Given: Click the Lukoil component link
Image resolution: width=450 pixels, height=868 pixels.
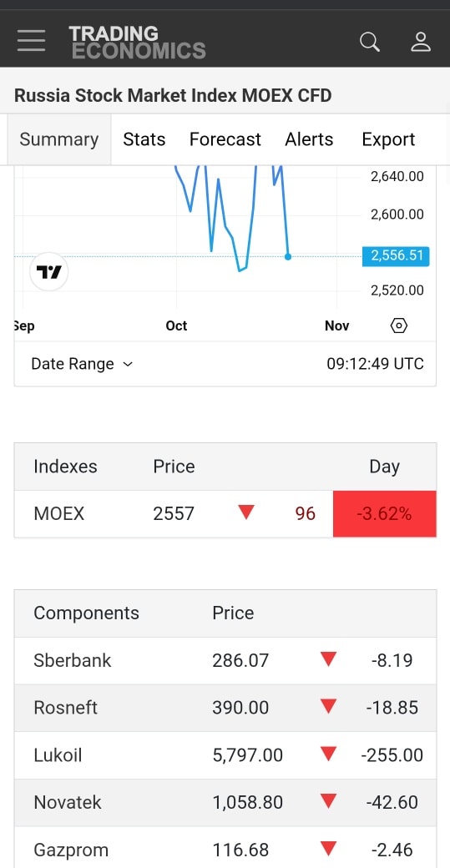Looking at the screenshot, I should tap(58, 755).
